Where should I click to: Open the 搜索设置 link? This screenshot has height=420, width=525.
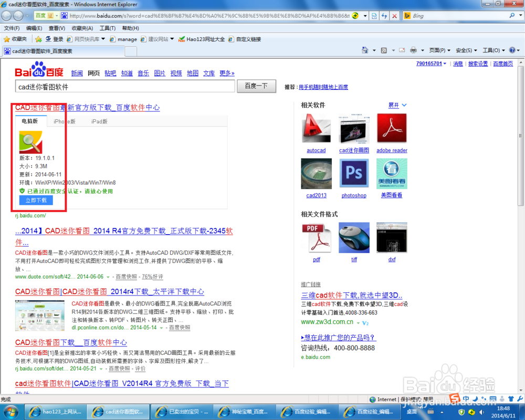[478, 64]
